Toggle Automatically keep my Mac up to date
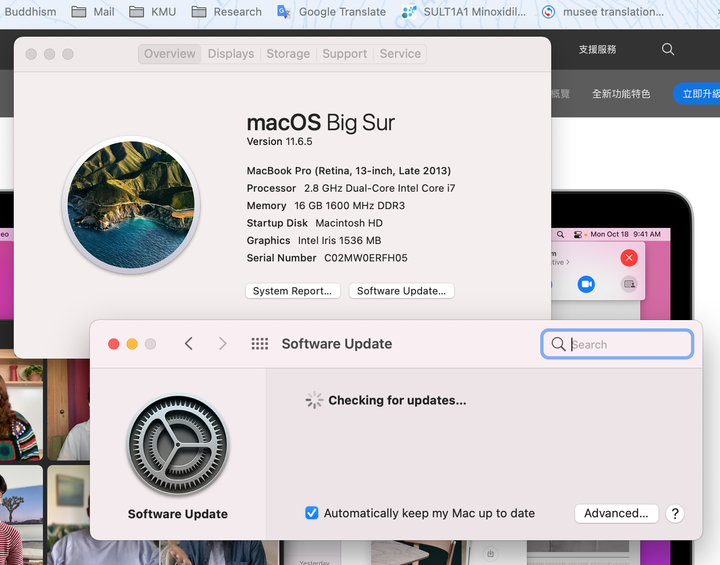The width and height of the screenshot is (720, 565). click(312, 513)
